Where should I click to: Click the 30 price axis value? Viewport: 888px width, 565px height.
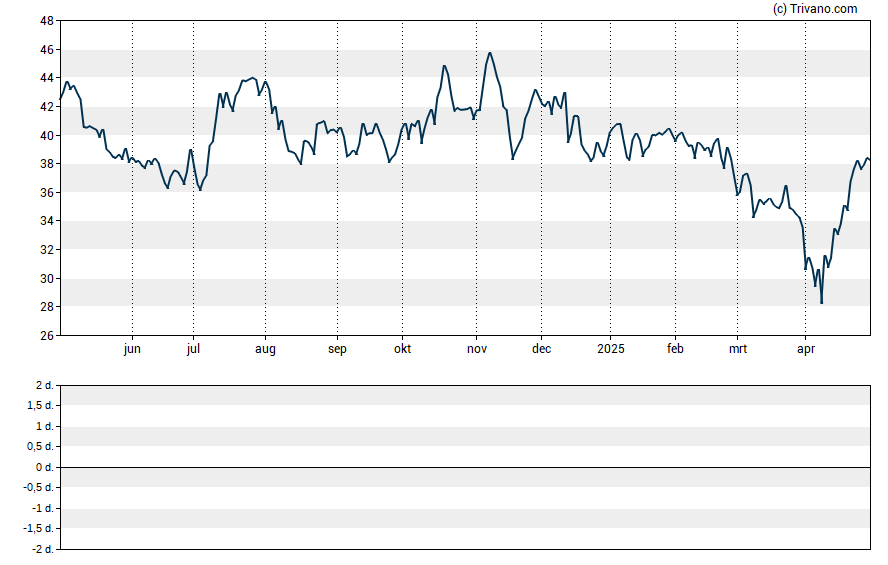tap(47, 279)
